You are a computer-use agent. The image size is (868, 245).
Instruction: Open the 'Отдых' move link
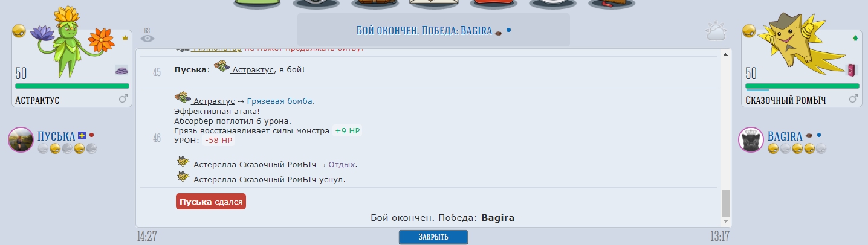(342, 164)
